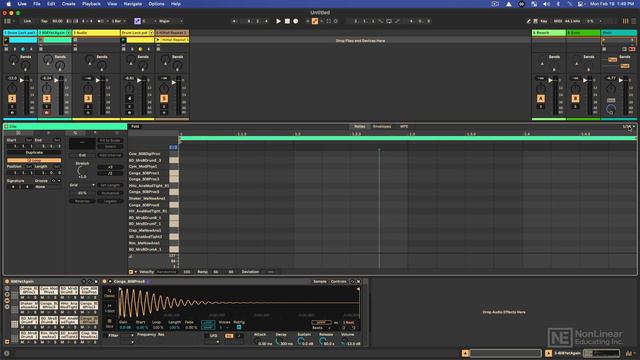640x360 pixels.
Task: Toggle the Return B track activator
Action: point(576,98)
